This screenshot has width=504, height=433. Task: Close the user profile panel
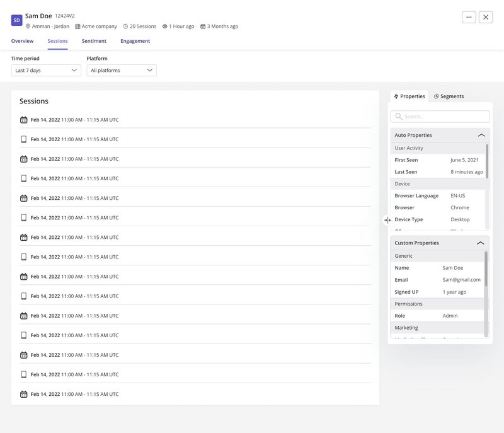pos(486,17)
